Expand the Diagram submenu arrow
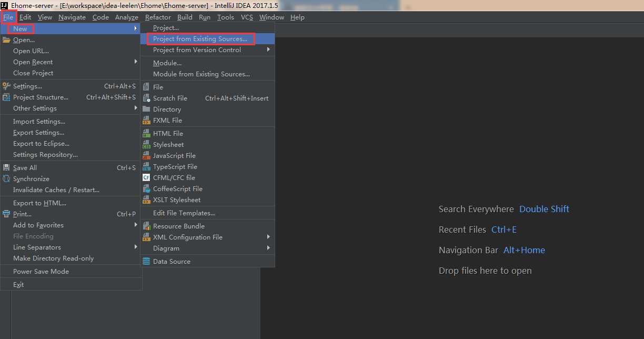The width and height of the screenshot is (644, 339). coord(268,248)
